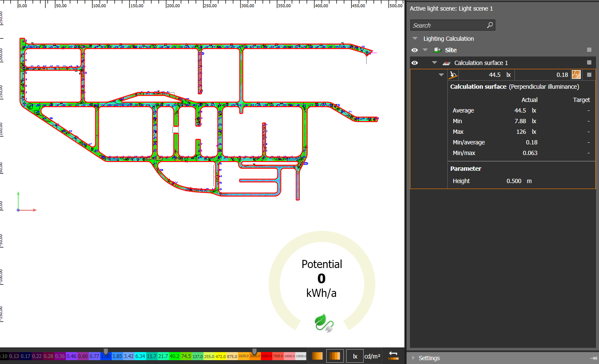Collapse the Calculation surface 1 node
This screenshot has width=599, height=364.
[434, 63]
